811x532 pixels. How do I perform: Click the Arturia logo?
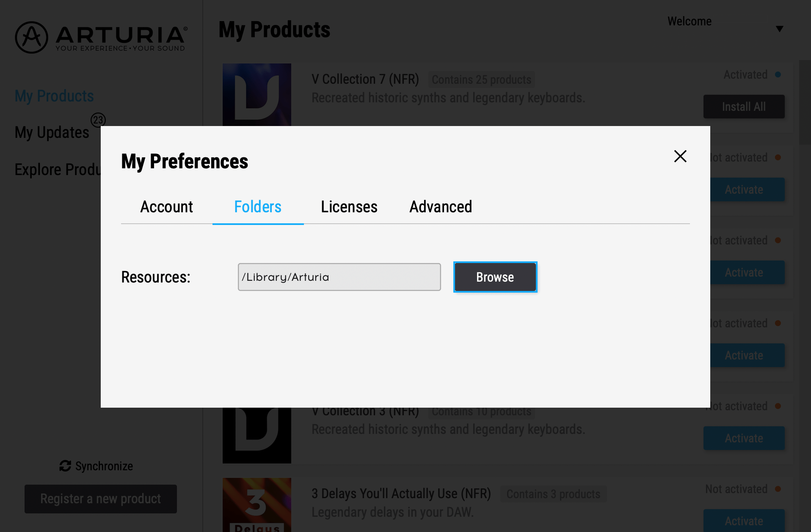click(101, 37)
